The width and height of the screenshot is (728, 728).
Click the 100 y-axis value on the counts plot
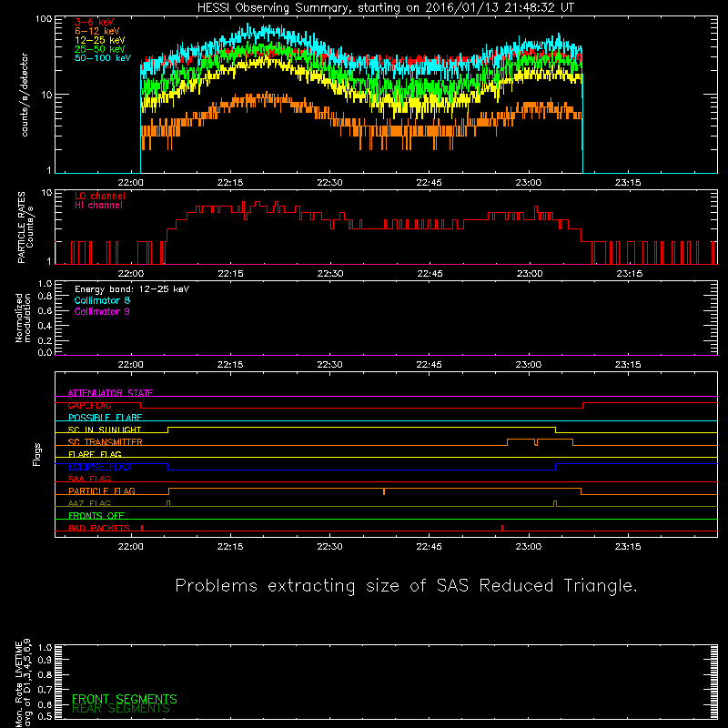(x=44, y=19)
